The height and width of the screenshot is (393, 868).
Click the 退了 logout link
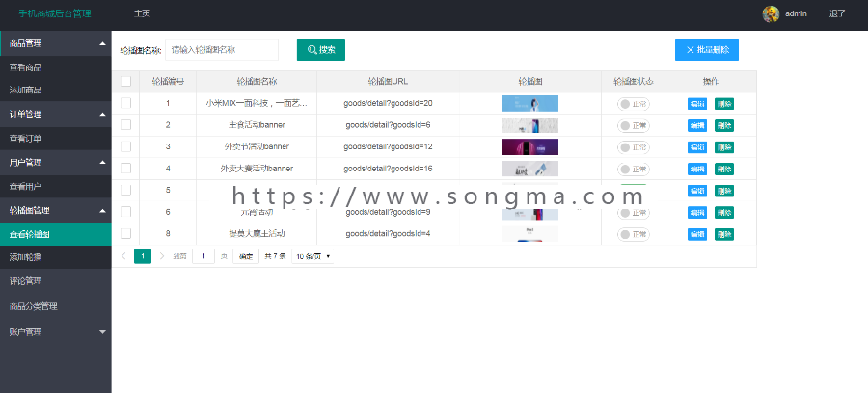837,13
